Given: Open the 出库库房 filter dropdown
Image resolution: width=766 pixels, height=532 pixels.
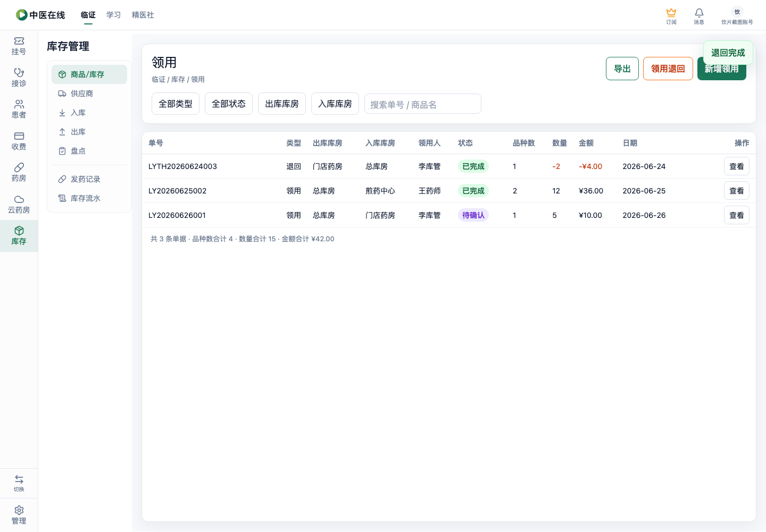Looking at the screenshot, I should pos(282,104).
